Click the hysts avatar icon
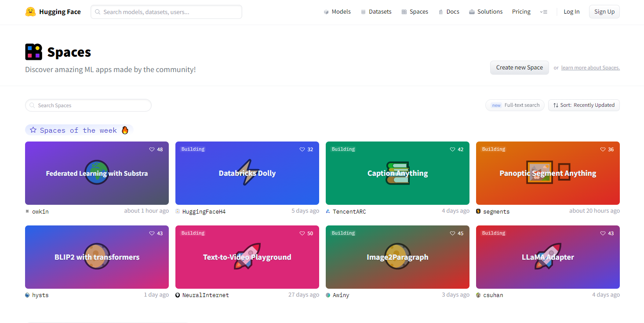Screen dimensions: 644x323 27,295
